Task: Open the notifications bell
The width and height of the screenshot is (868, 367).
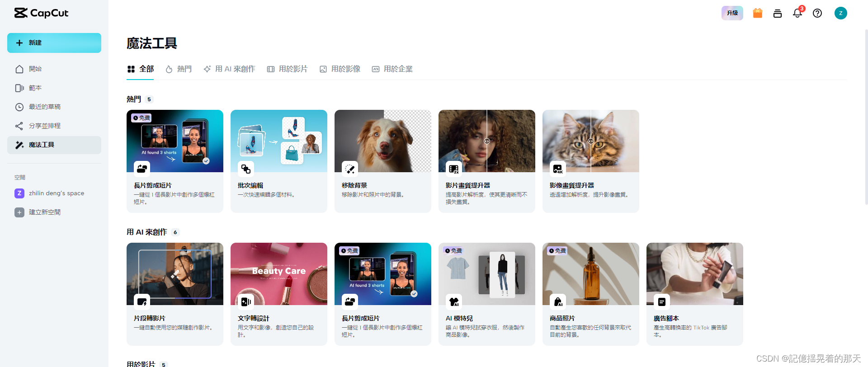Action: point(797,13)
